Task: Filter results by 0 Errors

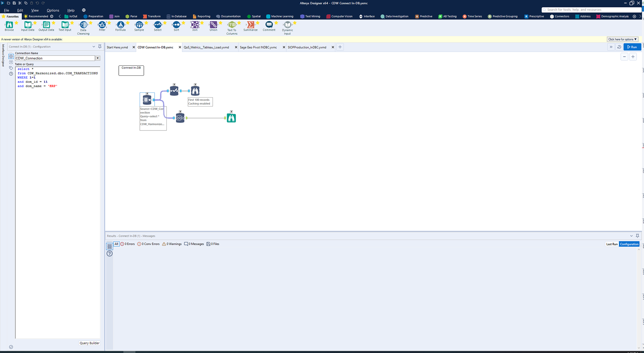Action: tap(128, 244)
